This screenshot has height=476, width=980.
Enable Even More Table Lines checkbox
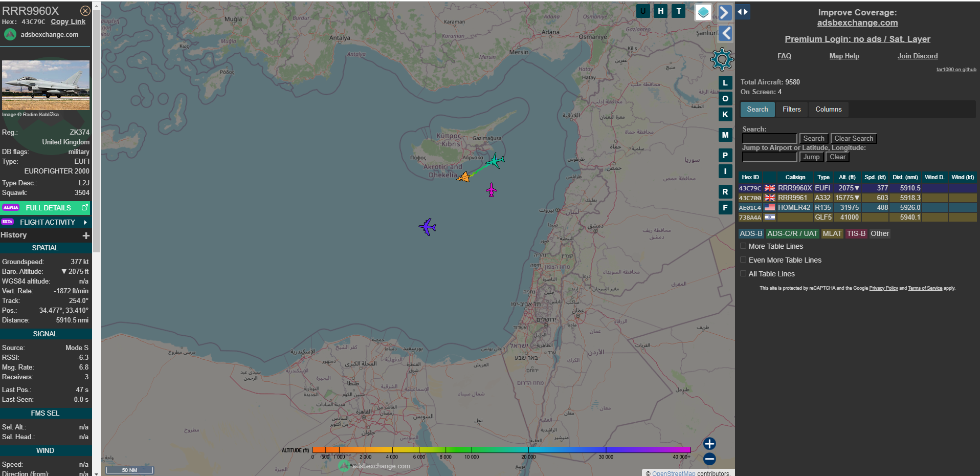(743, 260)
